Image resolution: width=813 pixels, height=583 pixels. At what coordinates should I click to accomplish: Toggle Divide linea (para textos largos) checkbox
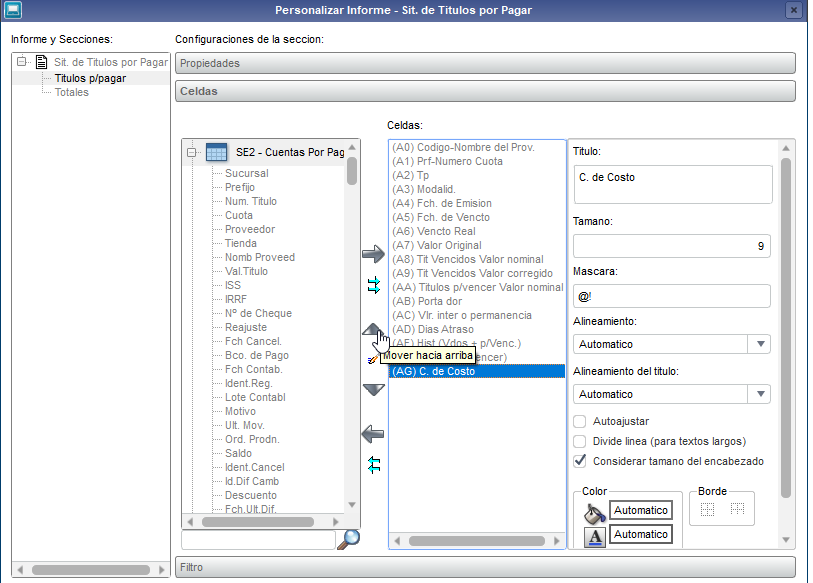click(x=580, y=441)
